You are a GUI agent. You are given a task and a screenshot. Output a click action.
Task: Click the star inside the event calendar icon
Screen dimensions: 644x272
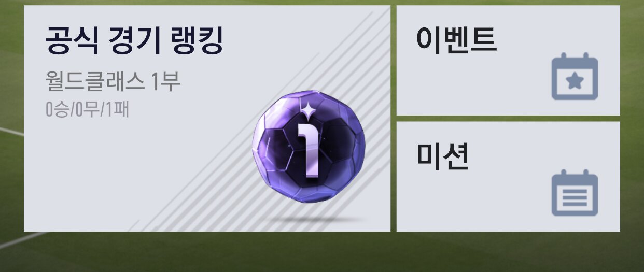[x=575, y=82]
